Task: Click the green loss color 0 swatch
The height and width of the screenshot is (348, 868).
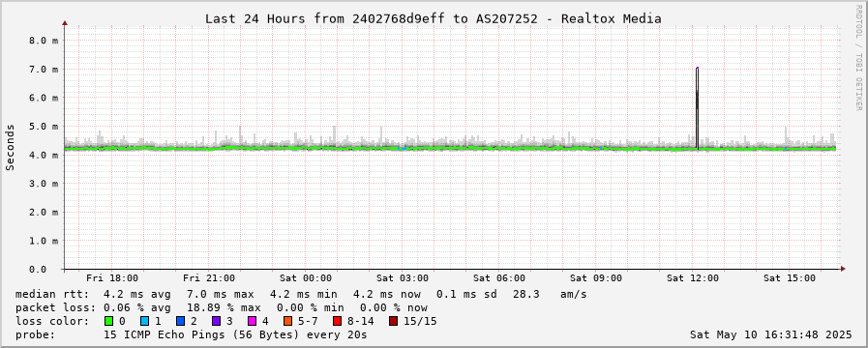Action: pos(108,321)
